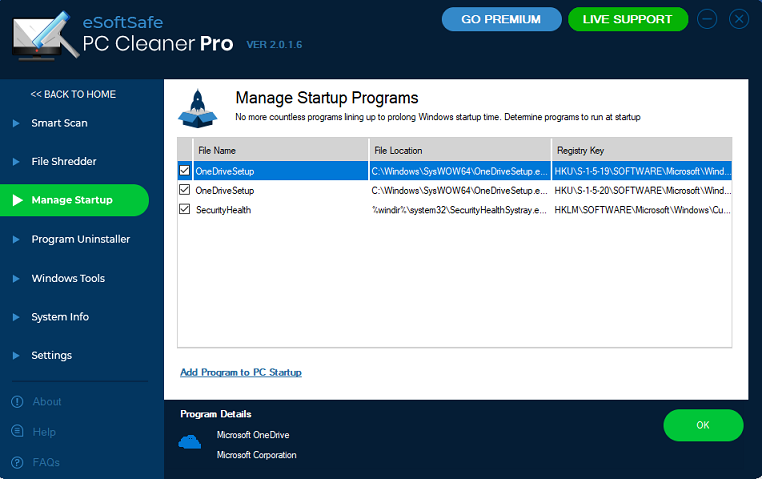Click the green OK button
This screenshot has width=762, height=479.
(703, 426)
